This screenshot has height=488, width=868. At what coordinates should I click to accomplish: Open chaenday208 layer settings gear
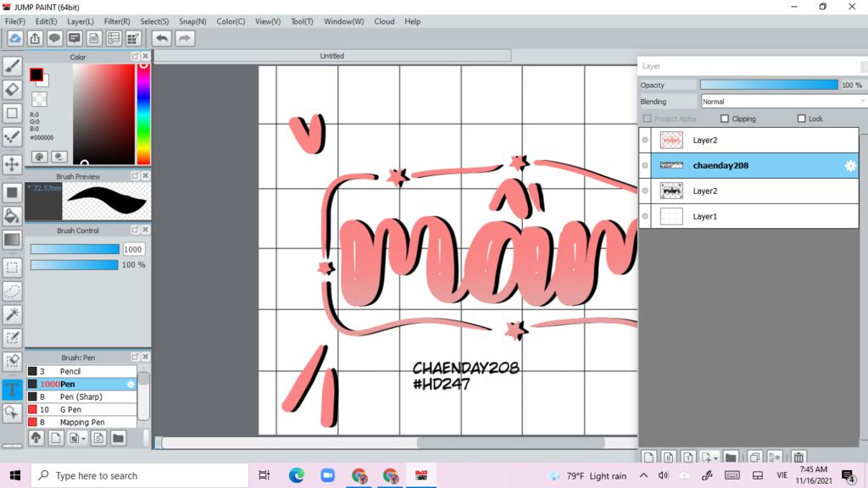(x=850, y=165)
